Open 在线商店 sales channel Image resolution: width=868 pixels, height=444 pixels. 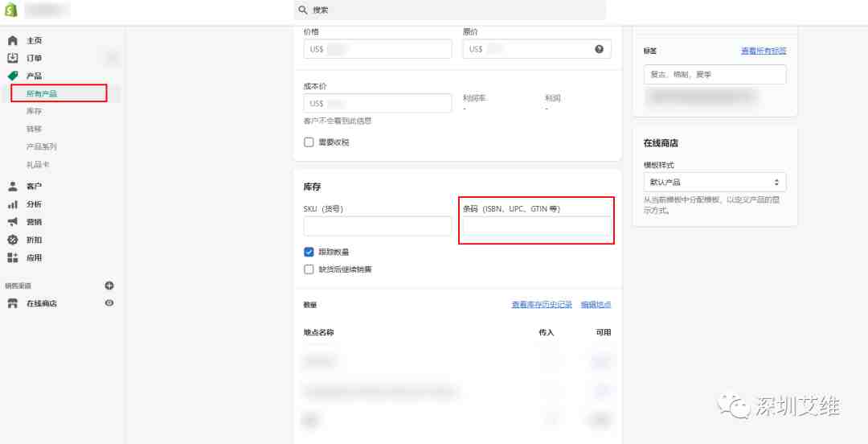[42, 304]
